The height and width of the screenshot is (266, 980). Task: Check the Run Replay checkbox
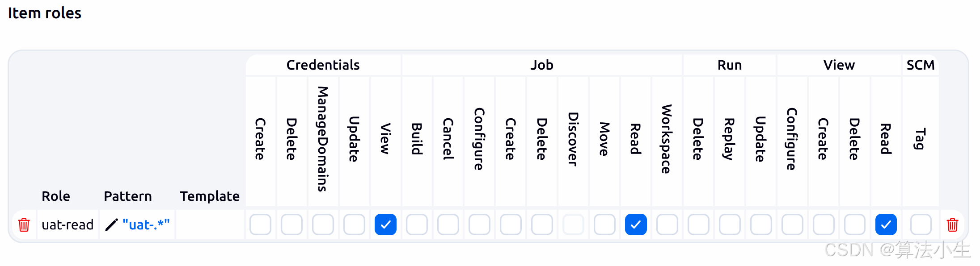click(x=730, y=224)
